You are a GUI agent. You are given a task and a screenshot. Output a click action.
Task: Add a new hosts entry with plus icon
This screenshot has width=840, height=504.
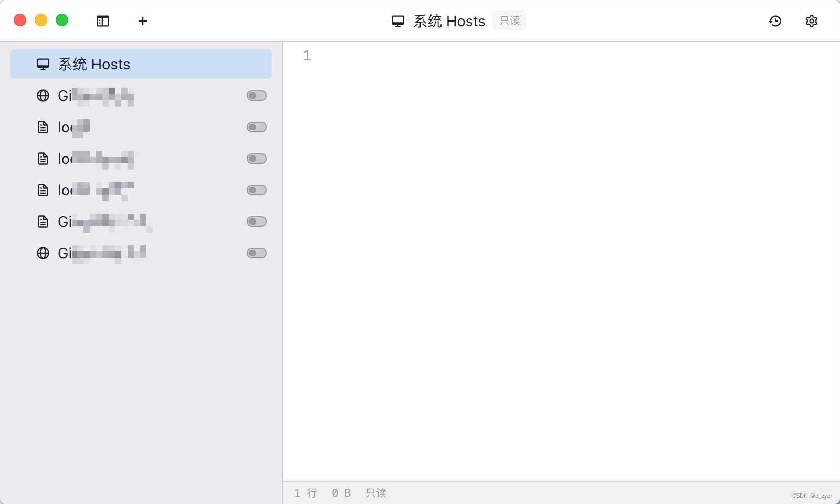point(143,21)
